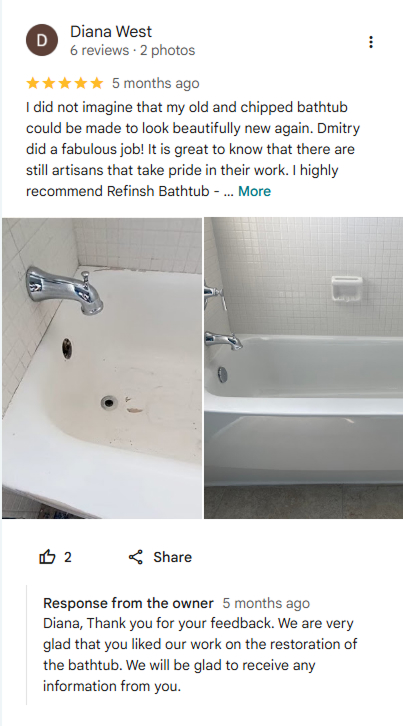
Task: Expand the full review with More
Action: [x=254, y=191]
